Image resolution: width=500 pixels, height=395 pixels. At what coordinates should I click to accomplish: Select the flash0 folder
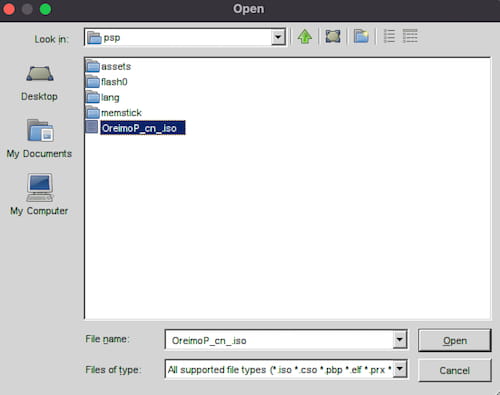point(107,82)
